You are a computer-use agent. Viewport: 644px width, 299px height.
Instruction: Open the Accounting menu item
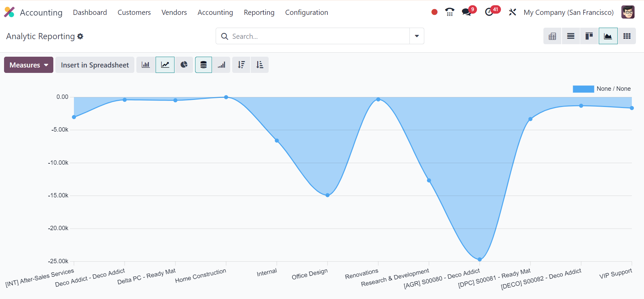coord(215,12)
